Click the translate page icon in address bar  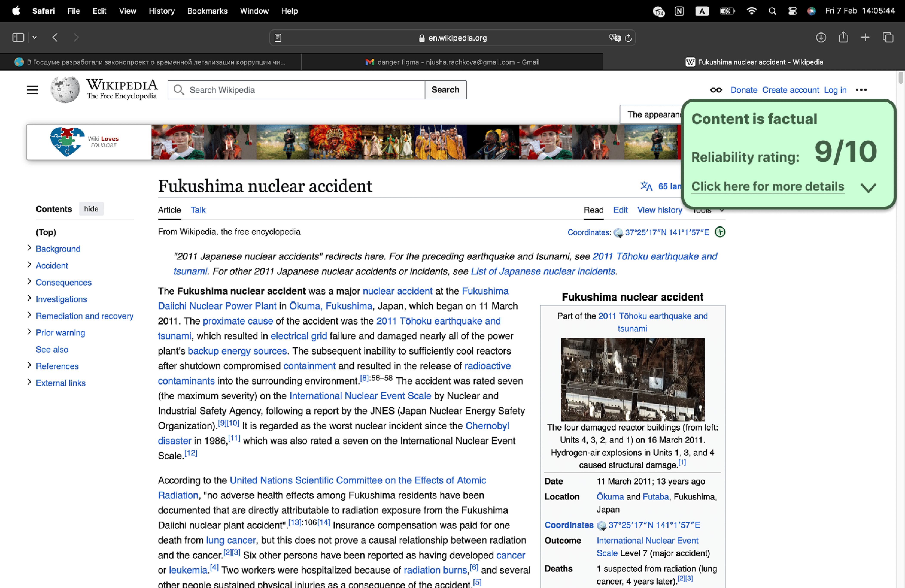tap(615, 38)
